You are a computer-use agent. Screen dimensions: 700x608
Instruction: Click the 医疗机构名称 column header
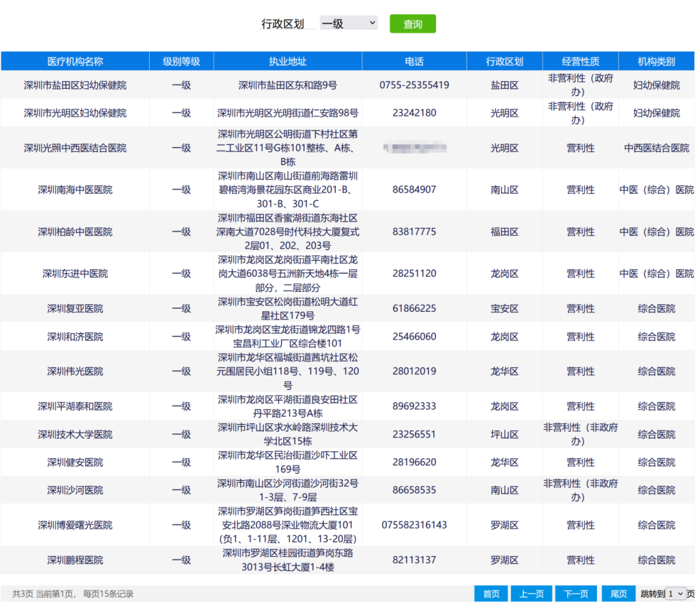point(75,61)
